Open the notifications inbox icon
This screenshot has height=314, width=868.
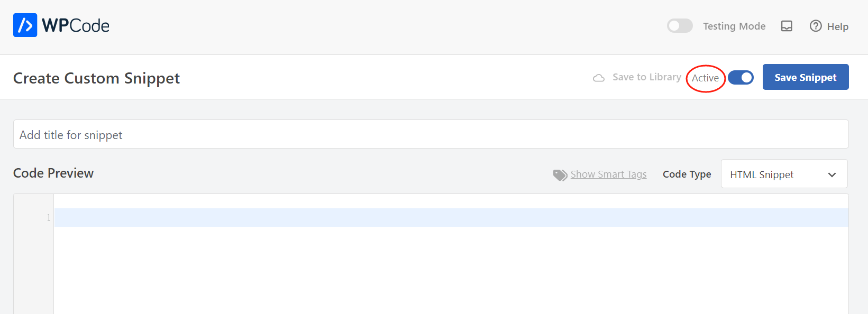click(787, 26)
